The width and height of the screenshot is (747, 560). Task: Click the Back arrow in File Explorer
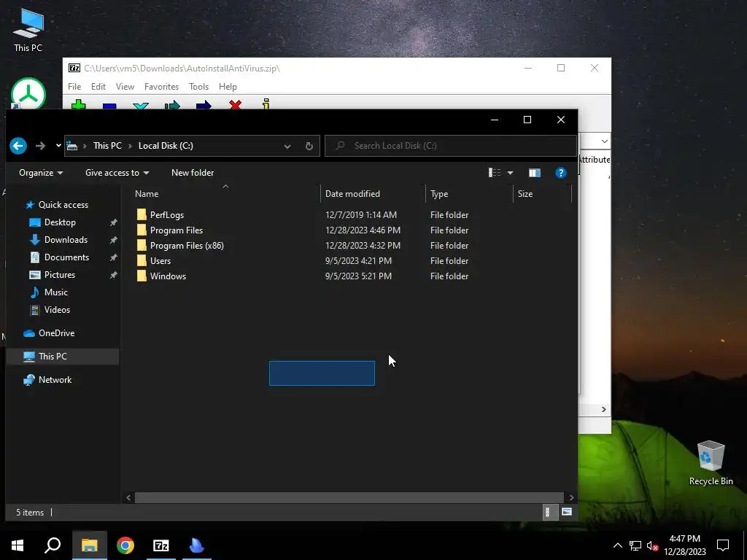(x=18, y=146)
